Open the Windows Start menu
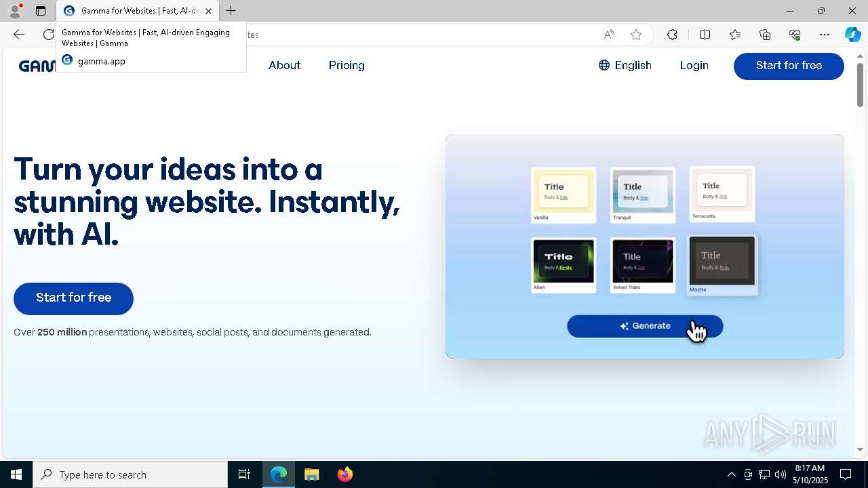Screen dimensions: 868x488 [x=16, y=474]
